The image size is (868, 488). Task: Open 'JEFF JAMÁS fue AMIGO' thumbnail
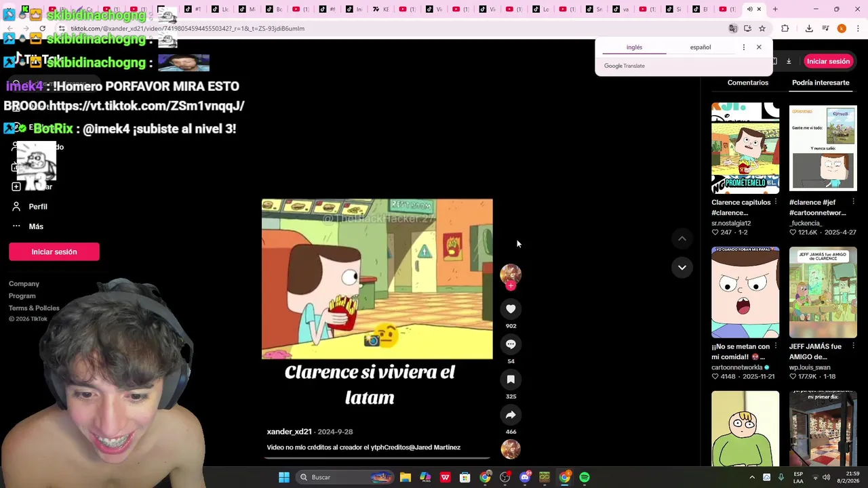point(823,292)
